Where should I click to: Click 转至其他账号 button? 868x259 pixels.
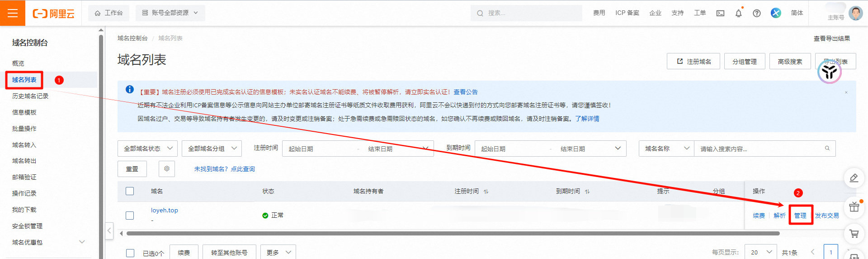click(x=229, y=252)
